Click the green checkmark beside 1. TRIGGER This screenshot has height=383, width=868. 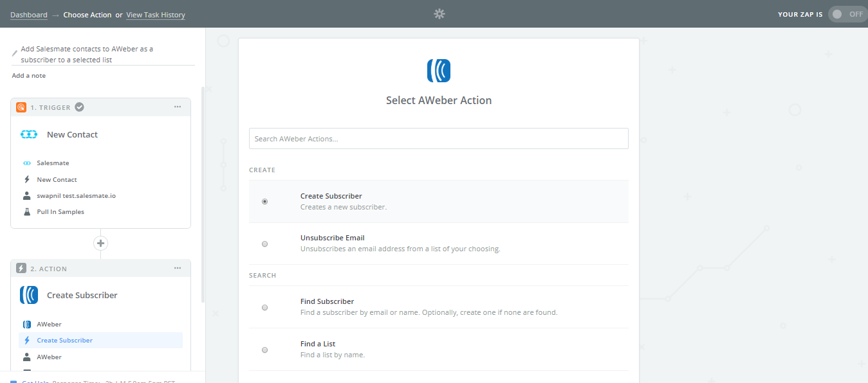click(x=79, y=107)
